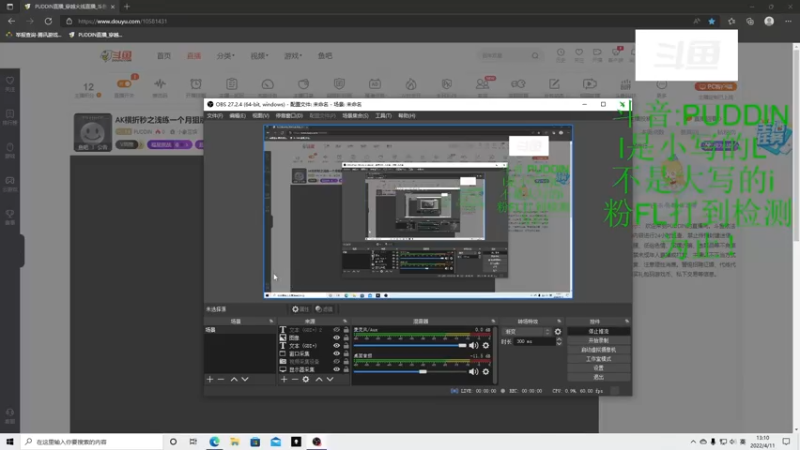
Task: Remove the selected source with the minus icon
Action: (294, 380)
